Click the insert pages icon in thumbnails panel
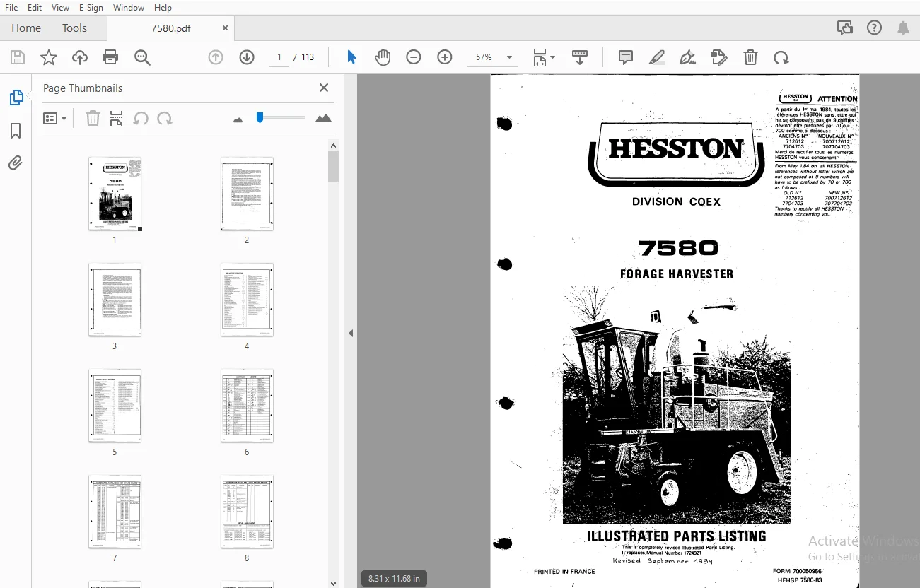This screenshot has width=920, height=588. pos(117,118)
